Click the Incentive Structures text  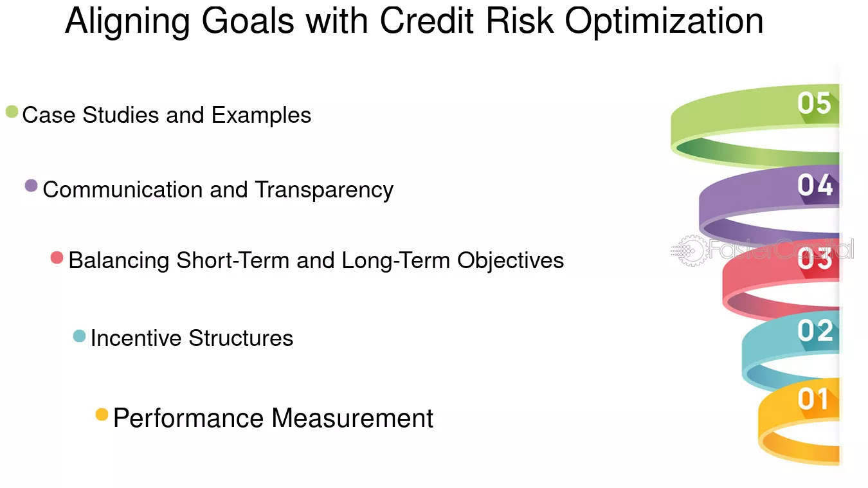pyautogui.click(x=192, y=338)
